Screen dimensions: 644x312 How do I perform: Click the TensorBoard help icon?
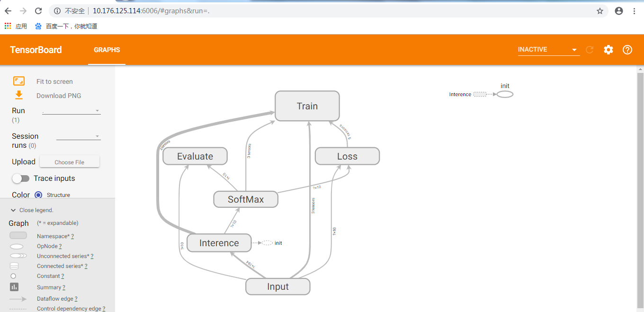pos(627,50)
